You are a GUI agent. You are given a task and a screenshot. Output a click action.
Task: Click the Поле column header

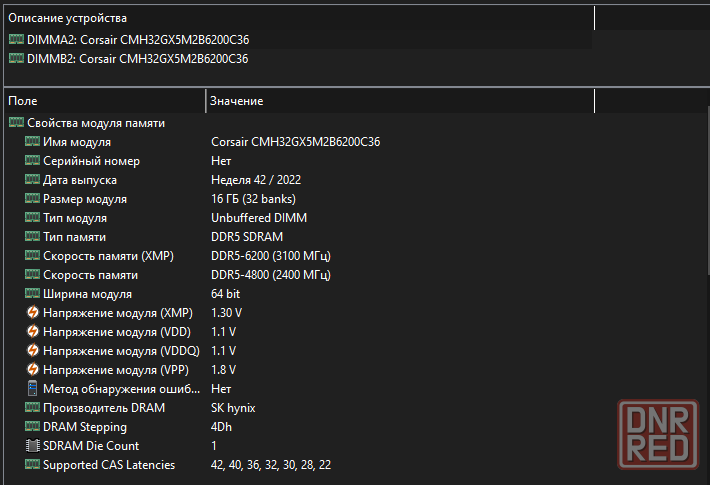pyautogui.click(x=100, y=102)
